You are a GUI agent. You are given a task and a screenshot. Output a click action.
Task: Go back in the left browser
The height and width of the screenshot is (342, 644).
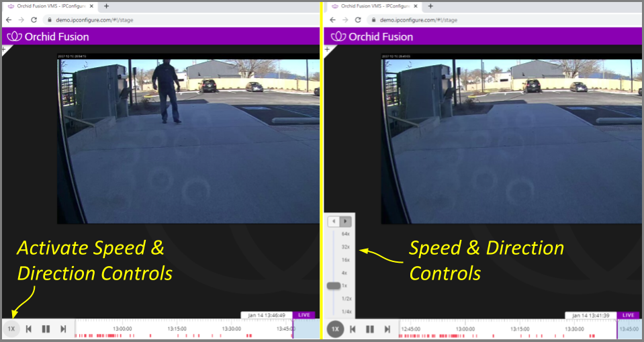coord(9,19)
